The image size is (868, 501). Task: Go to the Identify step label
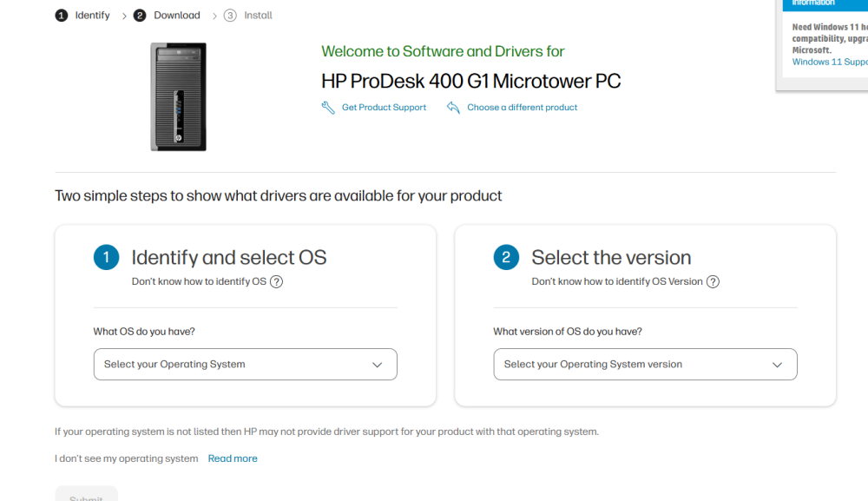(93, 16)
